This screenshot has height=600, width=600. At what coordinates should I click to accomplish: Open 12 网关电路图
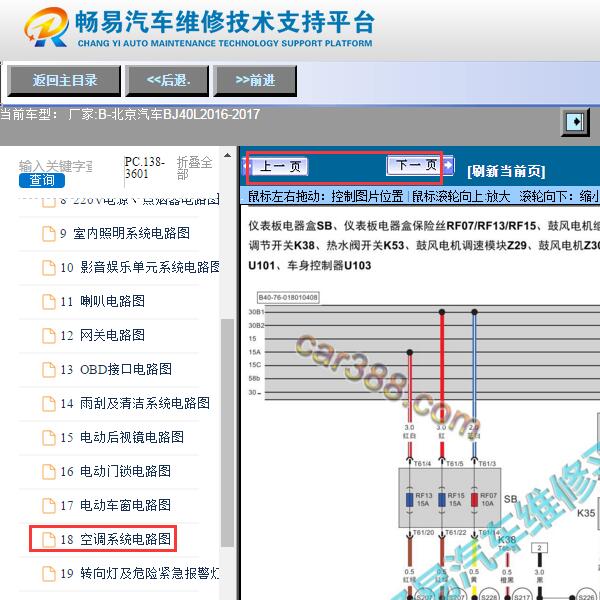click(103, 335)
